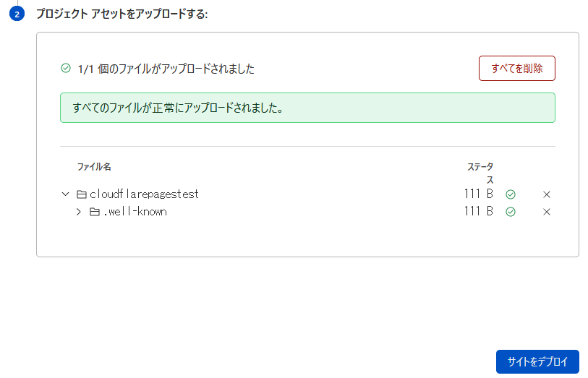Click the 111 B size of .well-known
Viewport: 588px width, 378px height.
478,211
